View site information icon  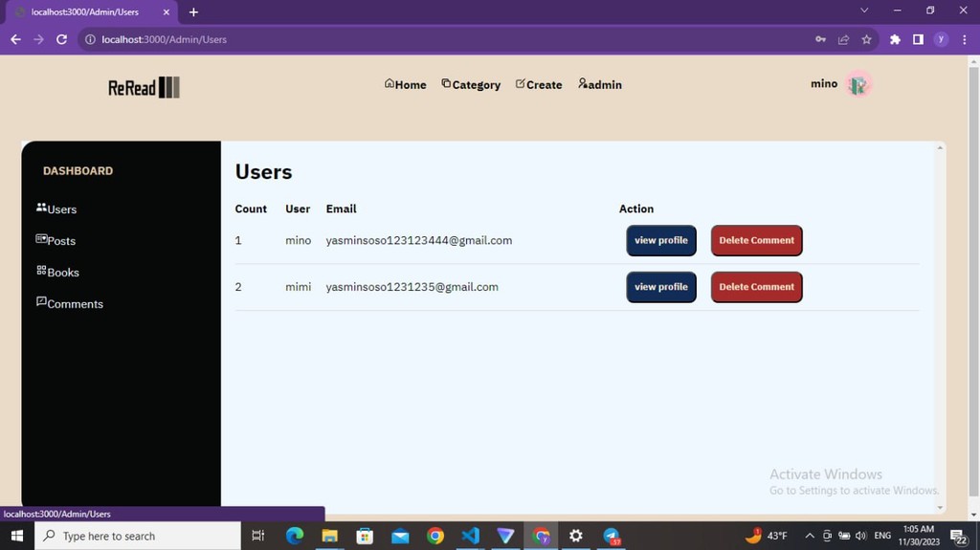tap(90, 39)
